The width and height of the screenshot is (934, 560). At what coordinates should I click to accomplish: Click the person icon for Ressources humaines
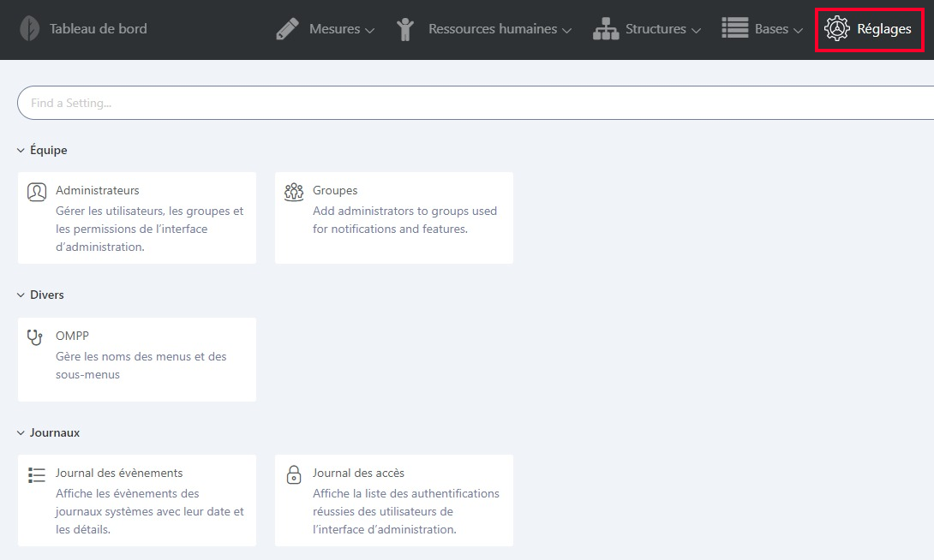406,29
